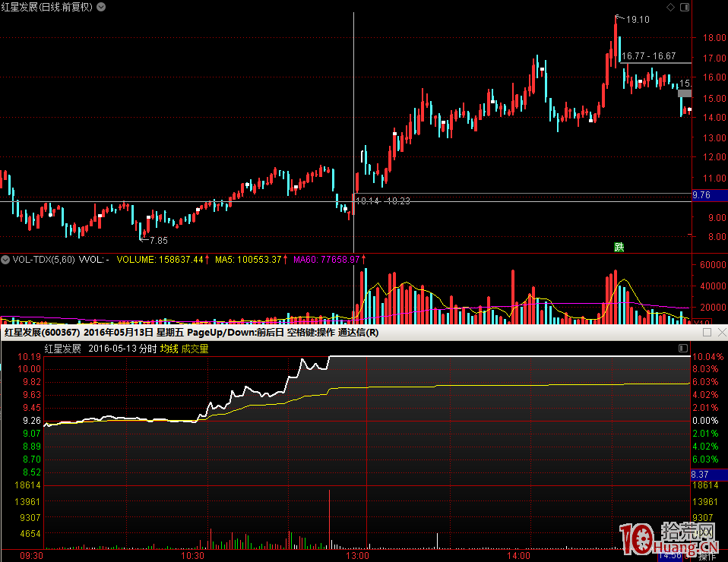
Task: Select the 7.85 low price marker
Action: coord(157,240)
